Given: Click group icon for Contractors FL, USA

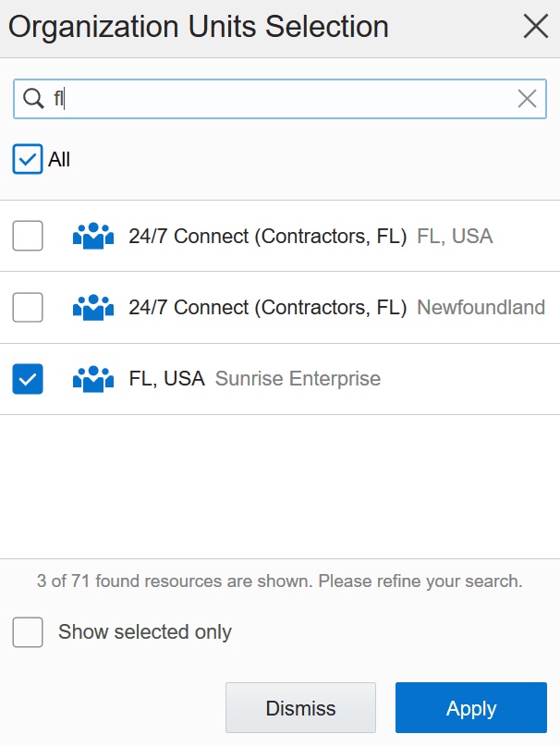Looking at the screenshot, I should [92, 237].
